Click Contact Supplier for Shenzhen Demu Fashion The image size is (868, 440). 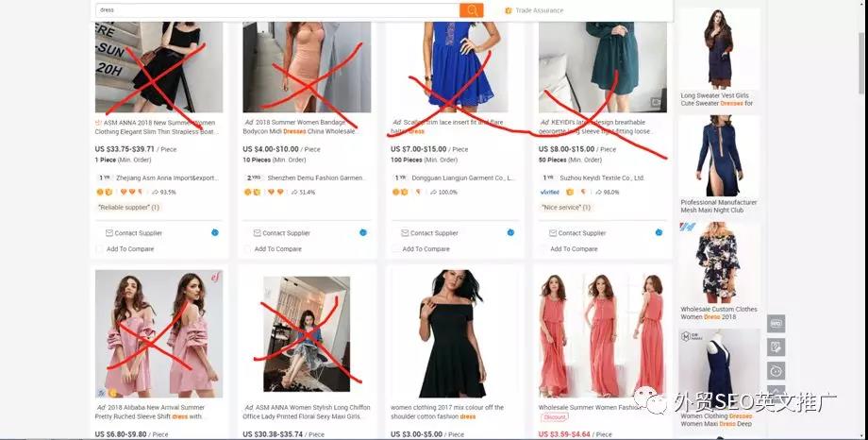[x=281, y=233]
